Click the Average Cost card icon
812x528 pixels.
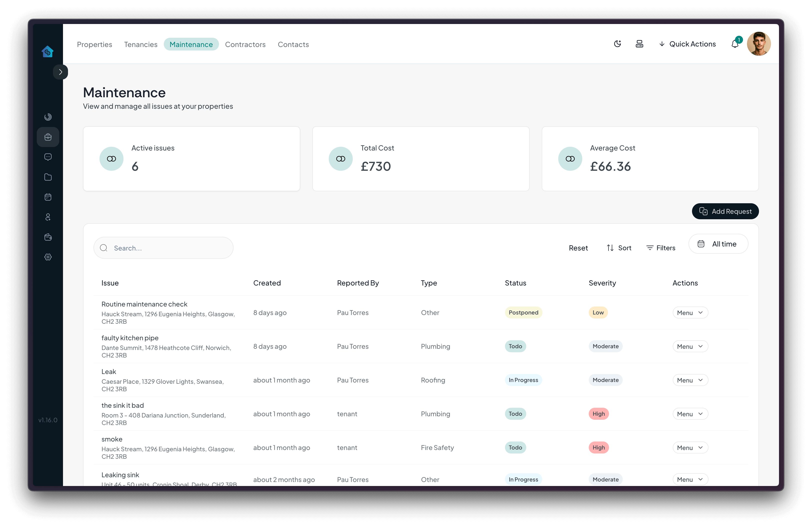570,158
